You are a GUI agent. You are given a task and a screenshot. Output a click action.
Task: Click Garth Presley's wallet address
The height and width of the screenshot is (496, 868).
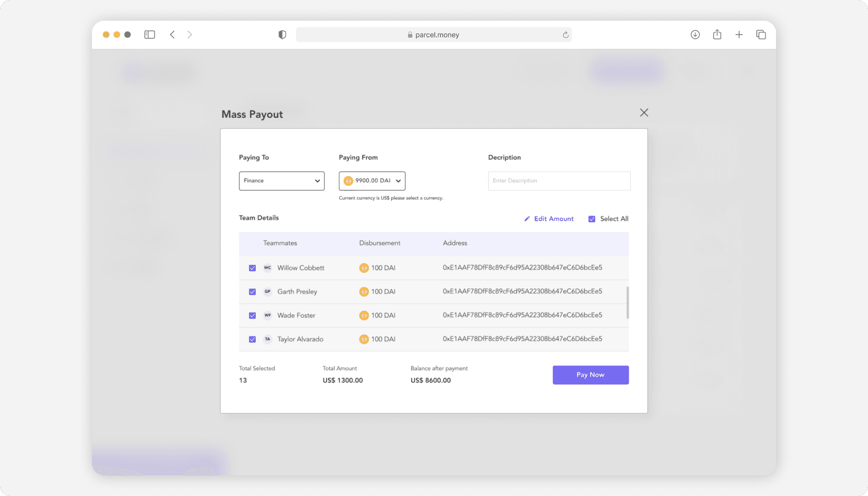[x=522, y=291]
